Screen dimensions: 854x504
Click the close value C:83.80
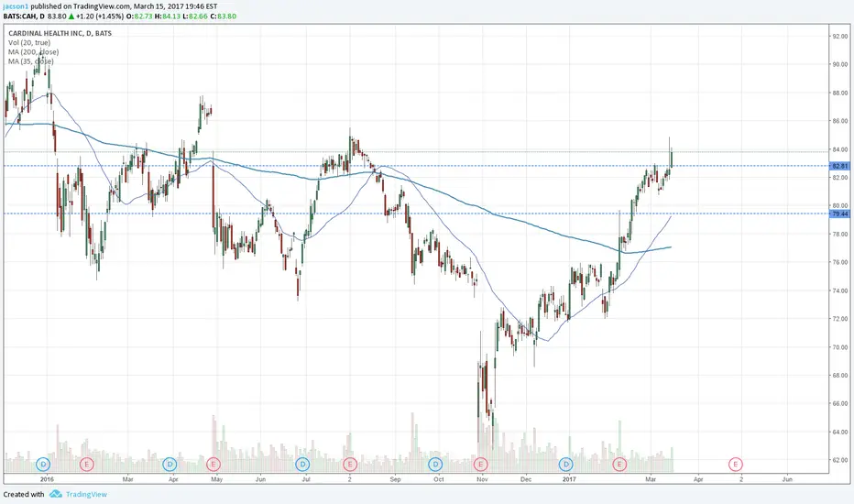tap(224, 16)
